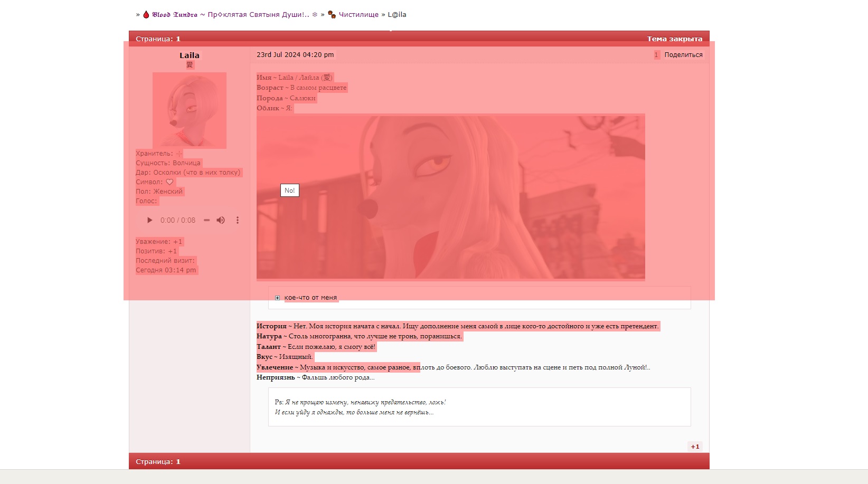The height and width of the screenshot is (484, 868).
Task: Click the 'Позитив: +1' profile line
Action: pyautogui.click(x=156, y=251)
